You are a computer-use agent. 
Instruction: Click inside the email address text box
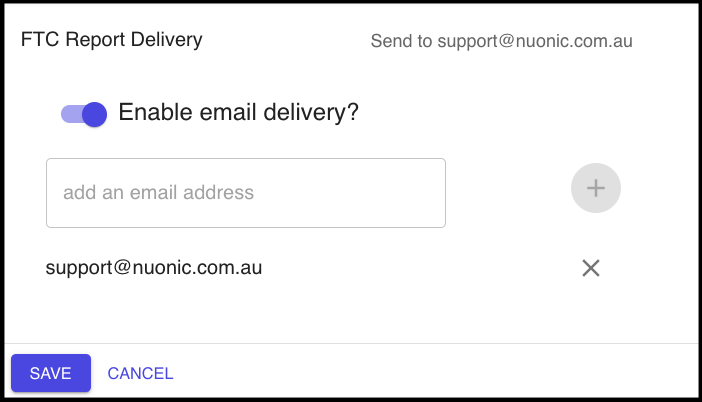[245, 192]
